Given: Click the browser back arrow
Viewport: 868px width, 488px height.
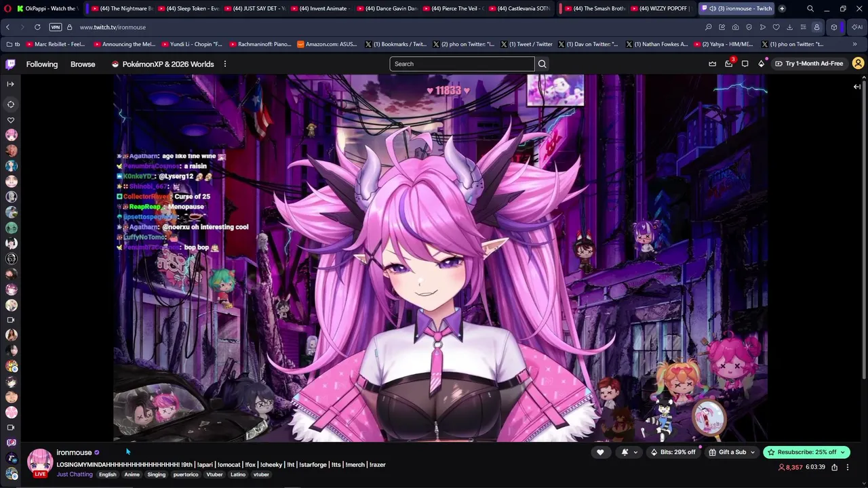Looking at the screenshot, I should click(x=7, y=27).
